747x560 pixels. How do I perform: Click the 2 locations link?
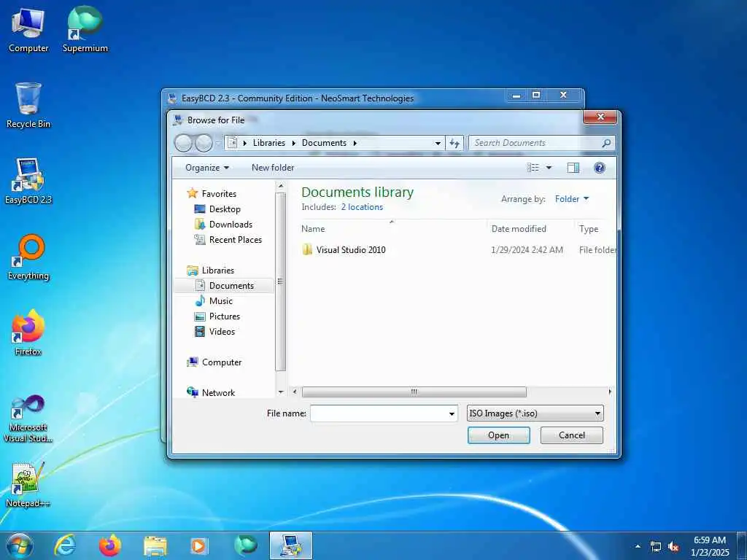click(x=362, y=207)
